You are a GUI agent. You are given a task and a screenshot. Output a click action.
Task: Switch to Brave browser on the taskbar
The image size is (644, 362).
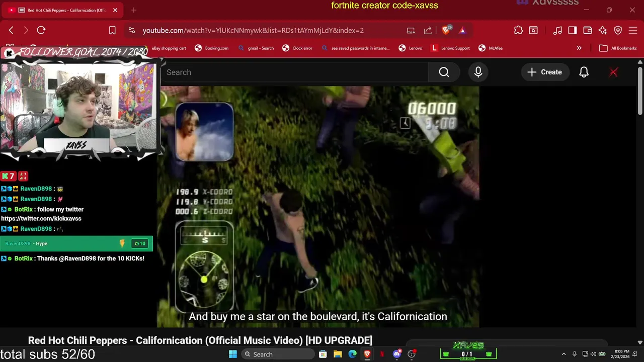tap(367, 354)
